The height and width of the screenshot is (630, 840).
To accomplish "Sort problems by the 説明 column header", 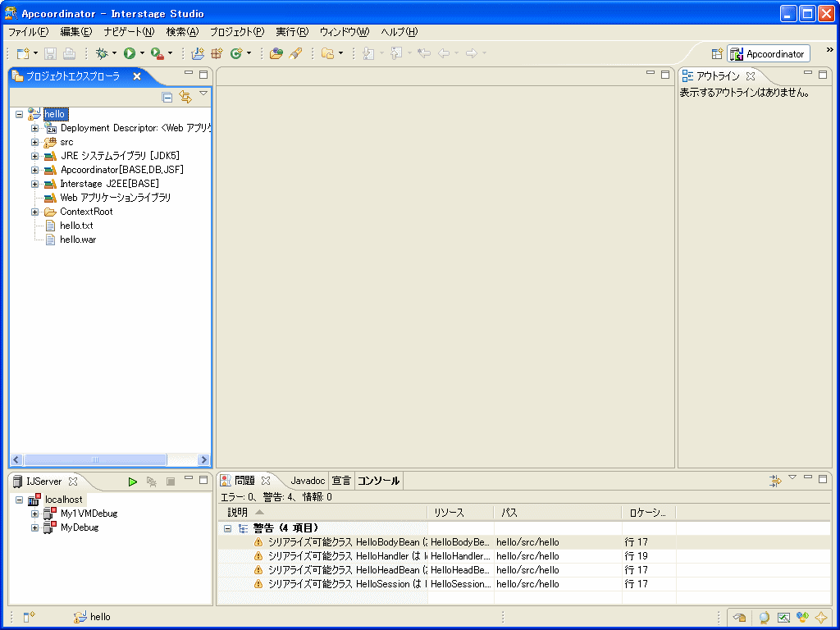I will tap(323, 513).
